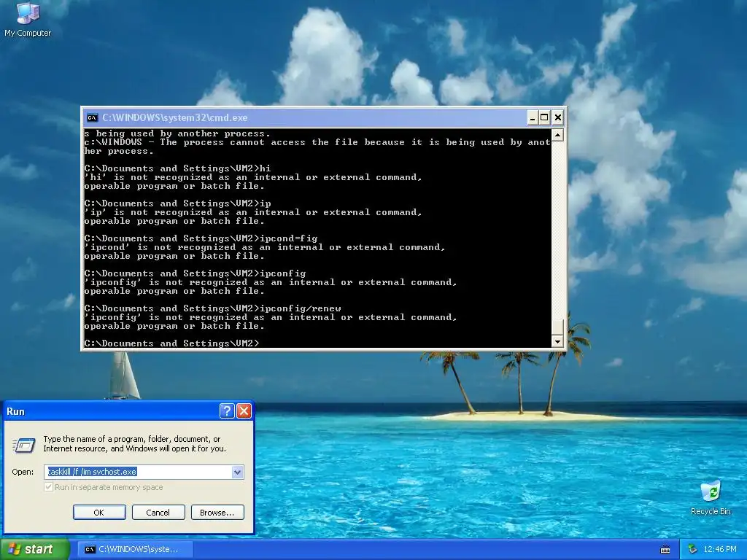The image size is (747, 560).
Task: Click the network tray icon near clock
Action: (x=692, y=550)
